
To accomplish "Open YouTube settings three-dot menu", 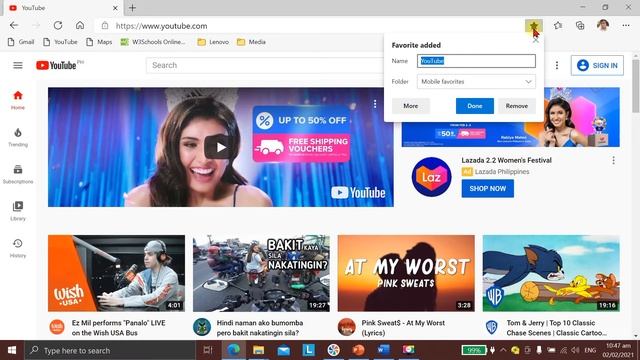I will coord(557,65).
